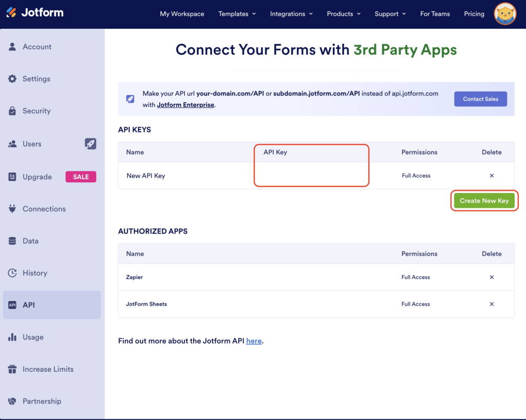Click the Jotform logo icon
The image size is (526, 420).
coord(11,12)
